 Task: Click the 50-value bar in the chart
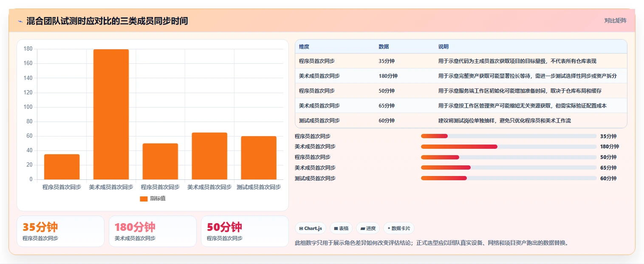[x=160, y=162]
